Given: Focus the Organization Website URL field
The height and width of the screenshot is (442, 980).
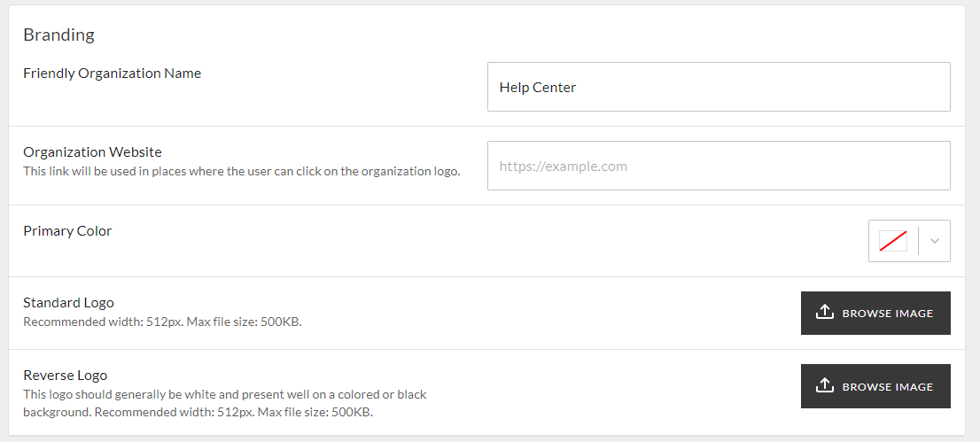Looking at the screenshot, I should [719, 166].
